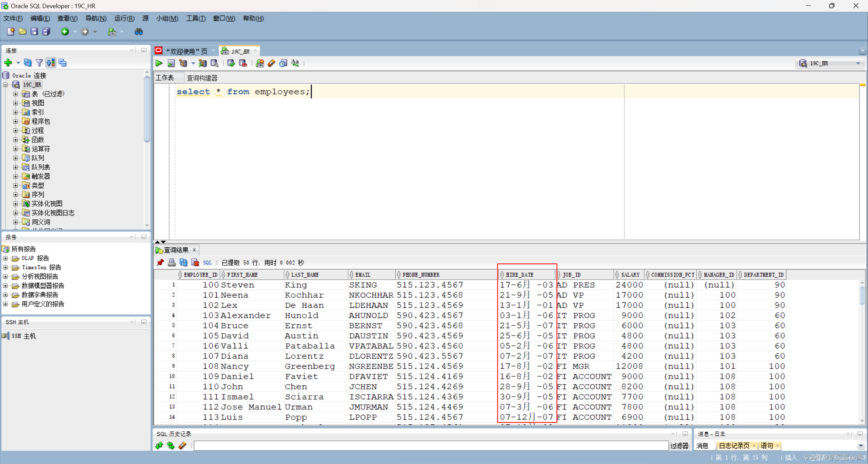Click the Autotrace icon
This screenshot has width=868, height=464.
(x=203, y=63)
